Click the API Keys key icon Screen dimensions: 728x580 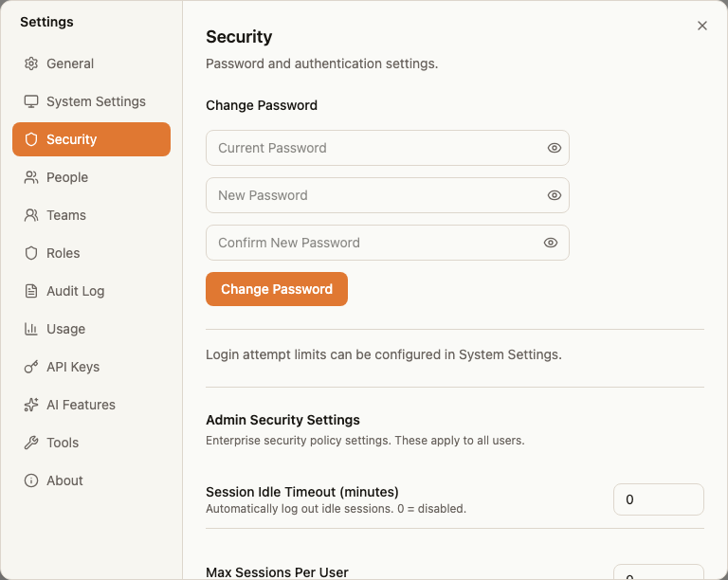31,367
